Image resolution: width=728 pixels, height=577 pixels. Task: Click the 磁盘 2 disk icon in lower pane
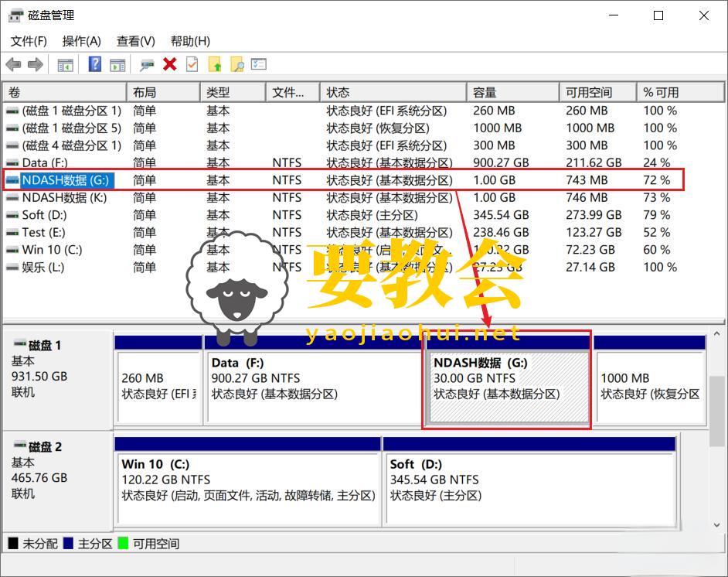[x=20, y=446]
